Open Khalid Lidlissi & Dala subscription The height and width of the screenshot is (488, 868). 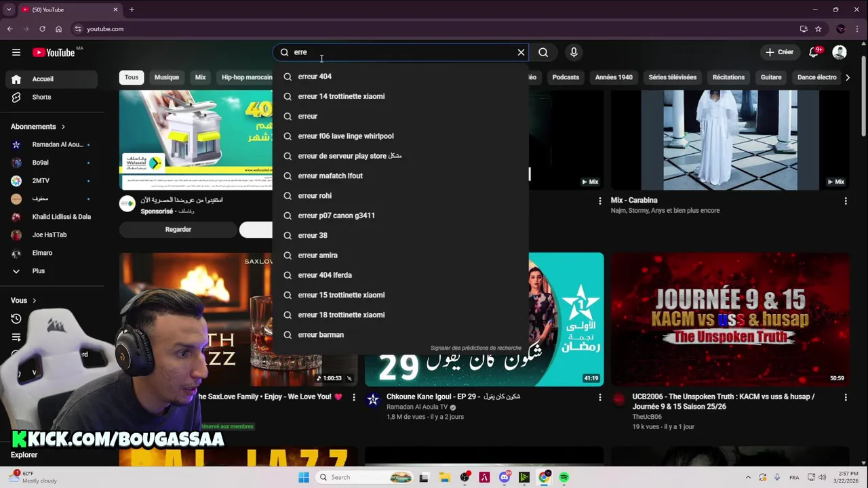tap(52, 217)
